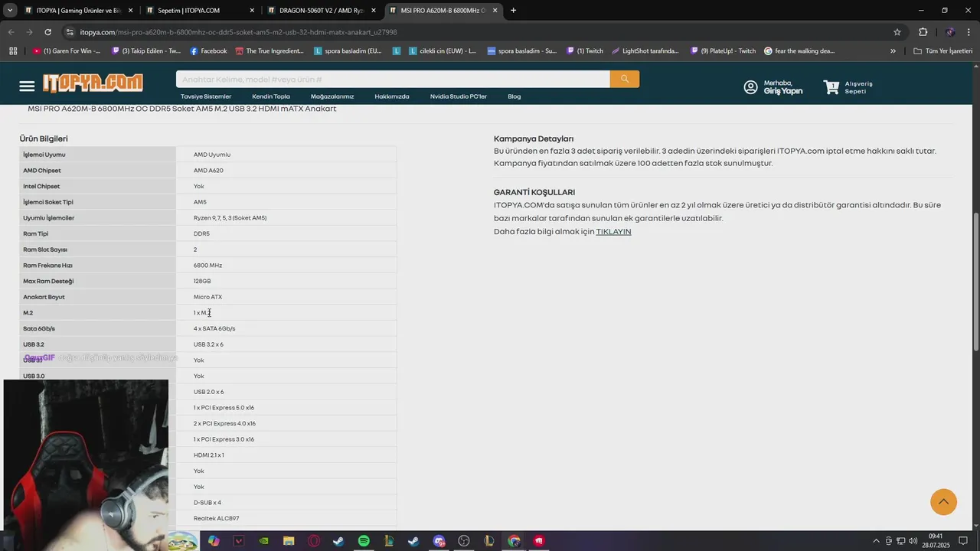This screenshot has height=551, width=980.
Task: Open Hakkımızda menu item
Action: 392,96
